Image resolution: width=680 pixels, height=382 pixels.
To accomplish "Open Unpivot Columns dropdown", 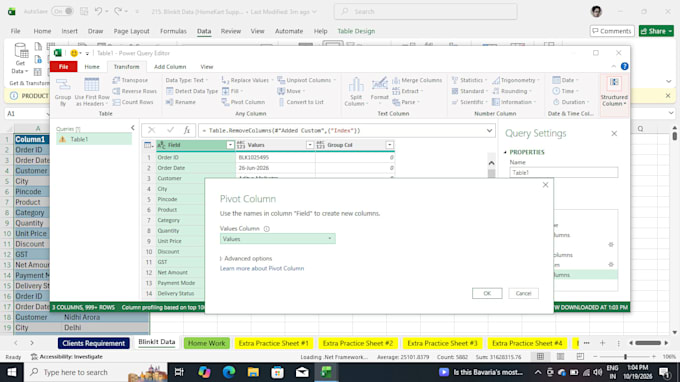I will click(307, 80).
